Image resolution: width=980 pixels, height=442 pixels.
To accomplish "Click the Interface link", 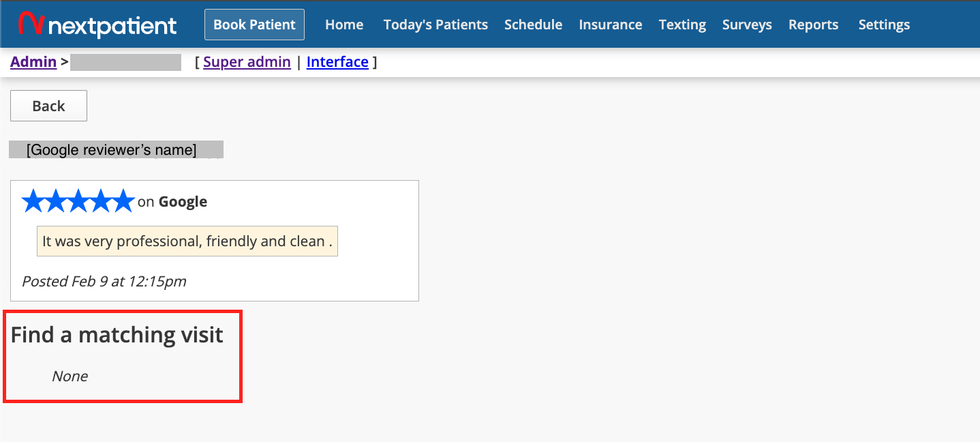I will coord(337,62).
